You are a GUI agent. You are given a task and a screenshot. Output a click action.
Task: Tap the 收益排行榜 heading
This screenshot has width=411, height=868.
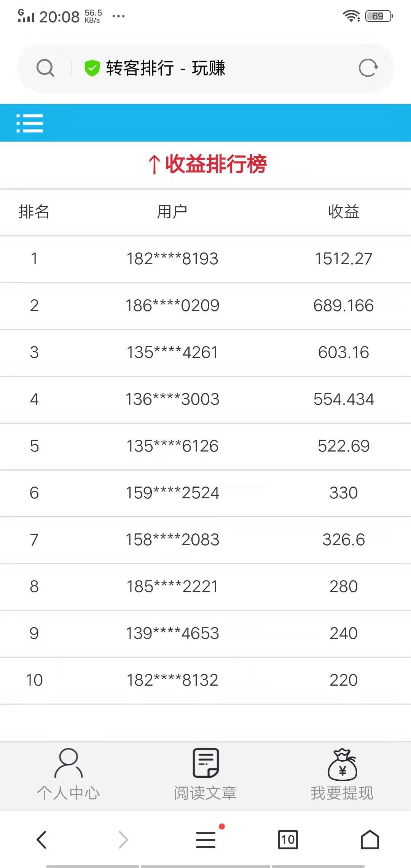click(x=208, y=164)
